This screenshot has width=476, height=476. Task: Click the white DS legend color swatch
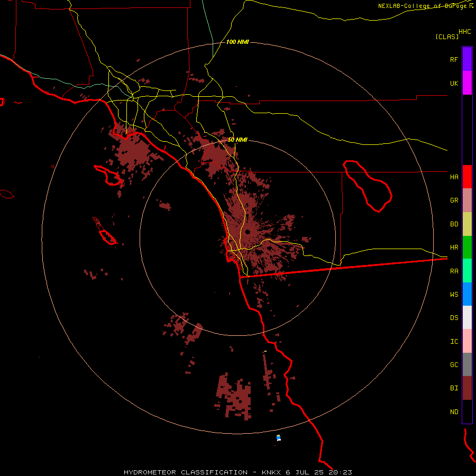point(467,317)
